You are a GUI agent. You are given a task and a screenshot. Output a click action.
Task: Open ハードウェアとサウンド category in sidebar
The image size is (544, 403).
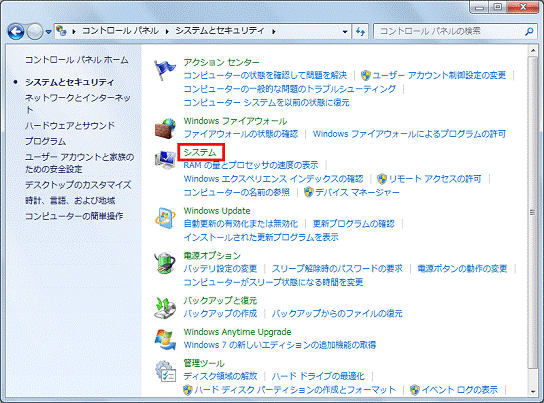(x=70, y=126)
